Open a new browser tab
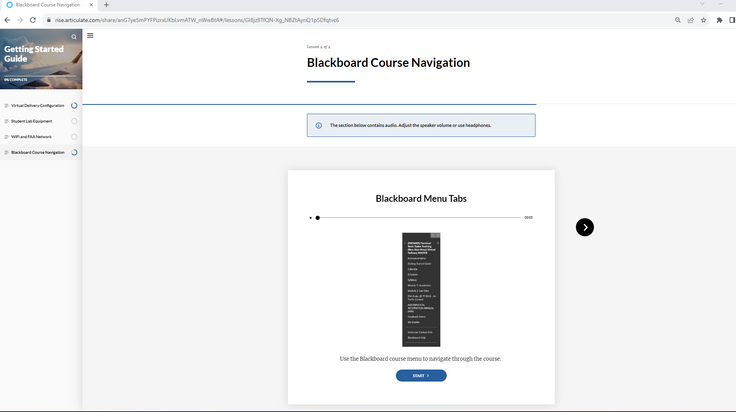 click(x=106, y=5)
